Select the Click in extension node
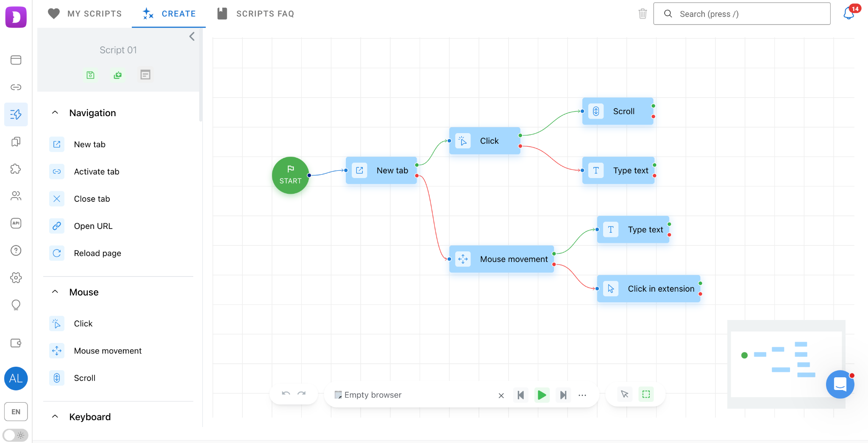868x443 pixels. [x=649, y=289]
